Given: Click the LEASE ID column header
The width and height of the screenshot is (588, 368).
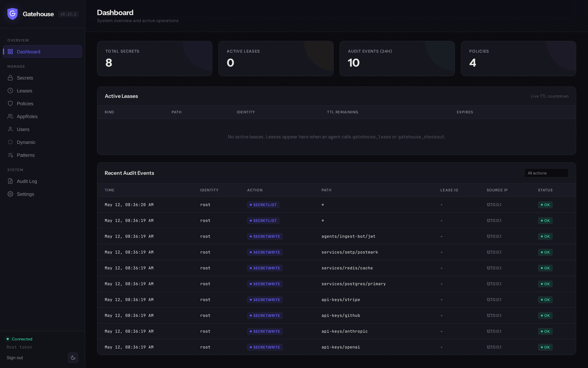Looking at the screenshot, I should coord(449,190).
